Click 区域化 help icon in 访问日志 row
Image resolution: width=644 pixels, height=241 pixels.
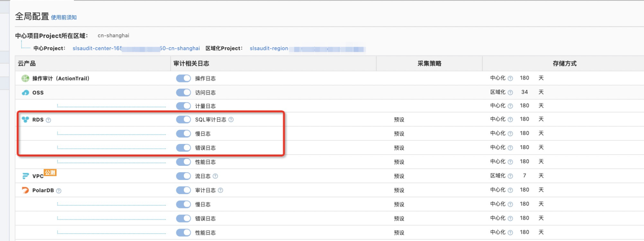510,92
